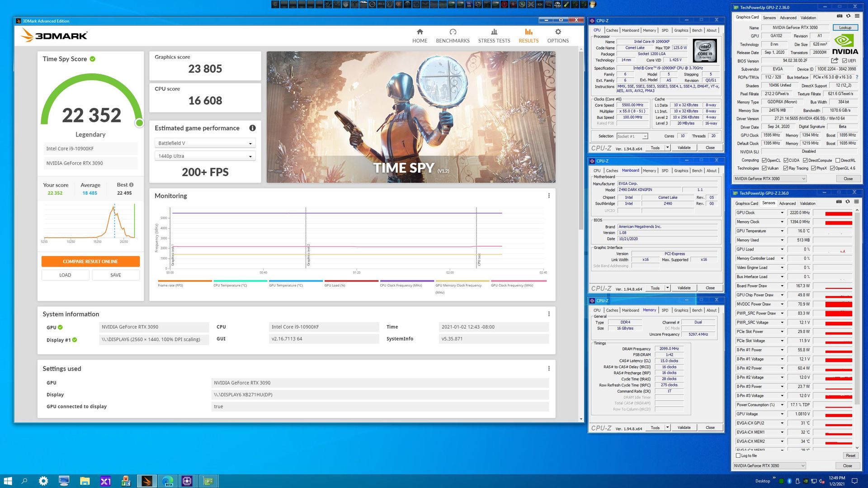Open the Advanced tab in top GPU-Z
868x488 pixels.
coord(788,18)
